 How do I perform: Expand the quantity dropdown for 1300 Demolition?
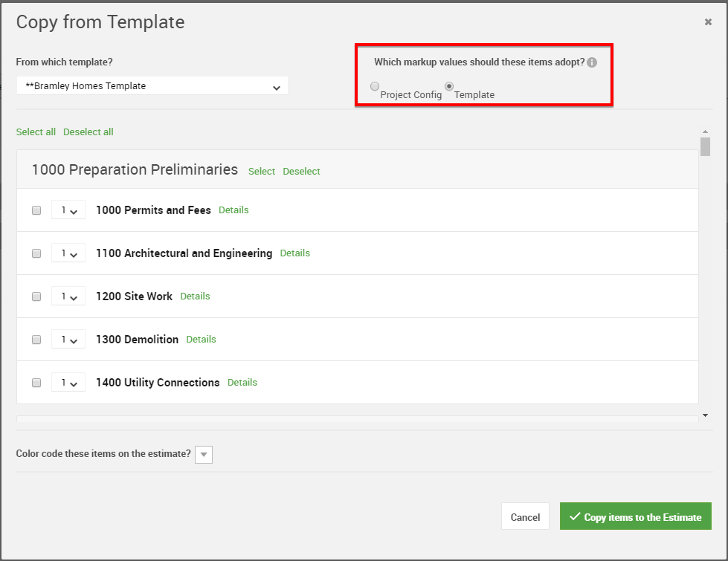(68, 339)
